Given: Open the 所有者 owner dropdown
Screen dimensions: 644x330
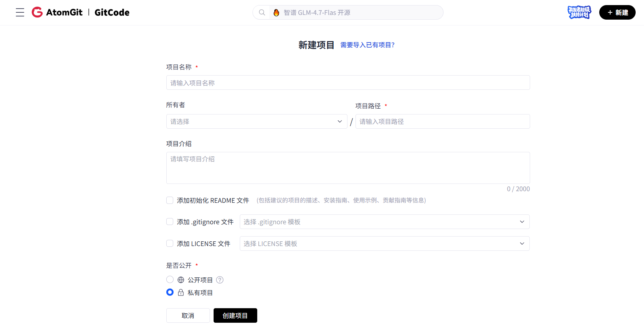Looking at the screenshot, I should pos(257,121).
